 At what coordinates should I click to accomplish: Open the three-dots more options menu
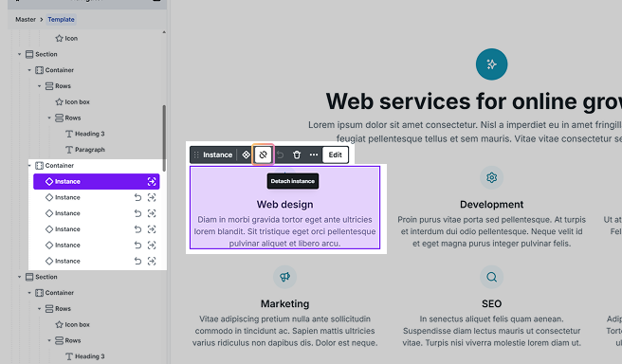[x=314, y=155]
